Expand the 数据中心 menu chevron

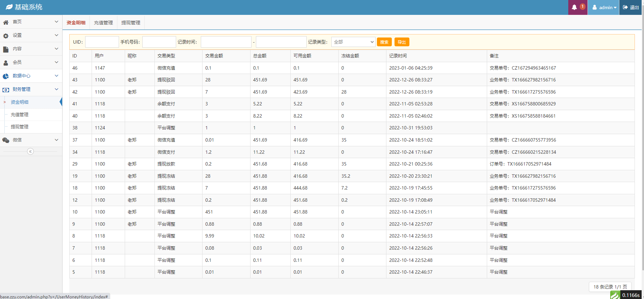(x=56, y=76)
